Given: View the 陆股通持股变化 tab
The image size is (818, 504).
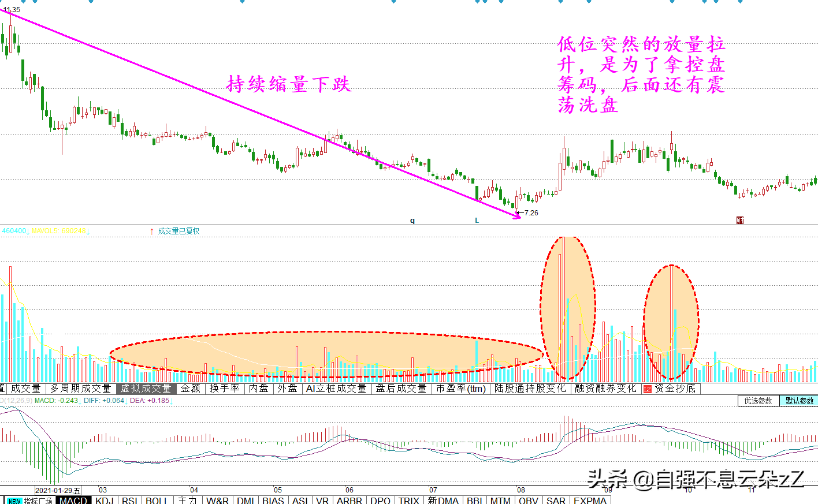Looking at the screenshot, I should point(530,389).
